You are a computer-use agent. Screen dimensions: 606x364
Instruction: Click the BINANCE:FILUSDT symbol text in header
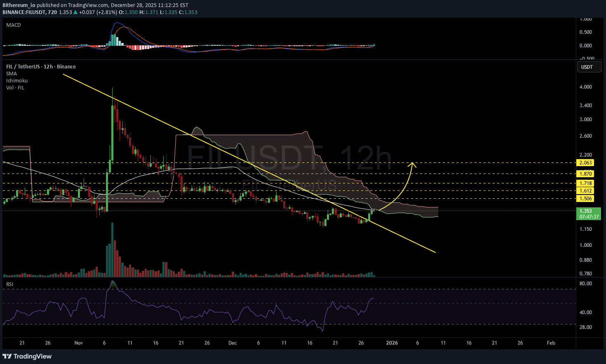24,12
